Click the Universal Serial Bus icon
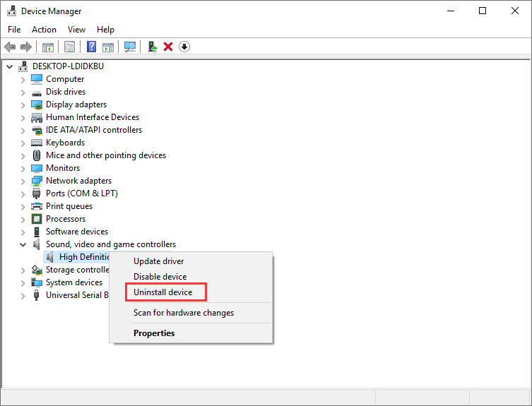 tap(36, 295)
